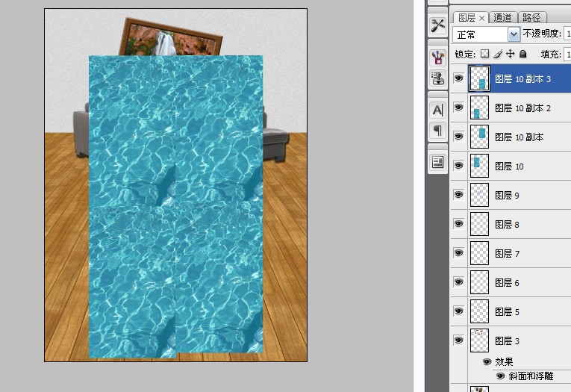Switch to the 路径 tab
The width and height of the screenshot is (571, 392).
click(x=531, y=17)
